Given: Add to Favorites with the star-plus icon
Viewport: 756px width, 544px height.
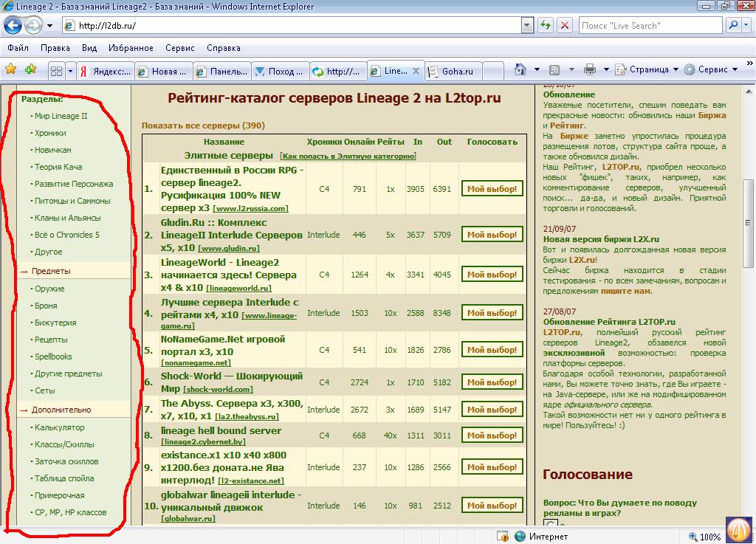Looking at the screenshot, I should point(31,70).
